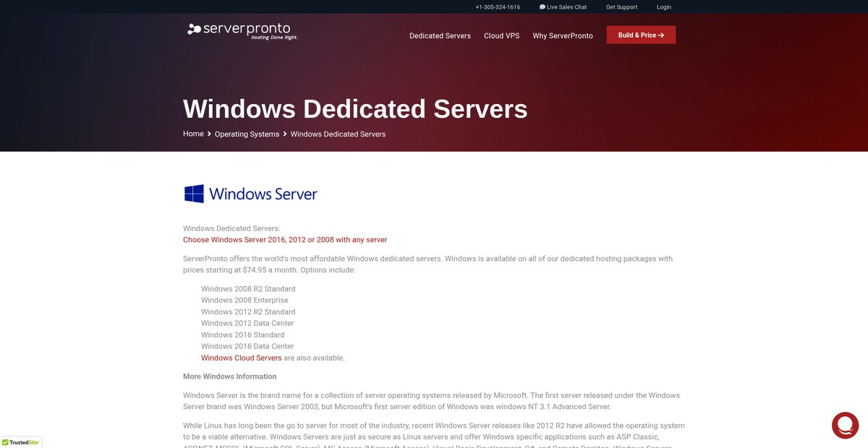Viewport: 868px width, 448px height.
Task: Click the Windows 2012 R2 Standard list item
Action: click(248, 311)
